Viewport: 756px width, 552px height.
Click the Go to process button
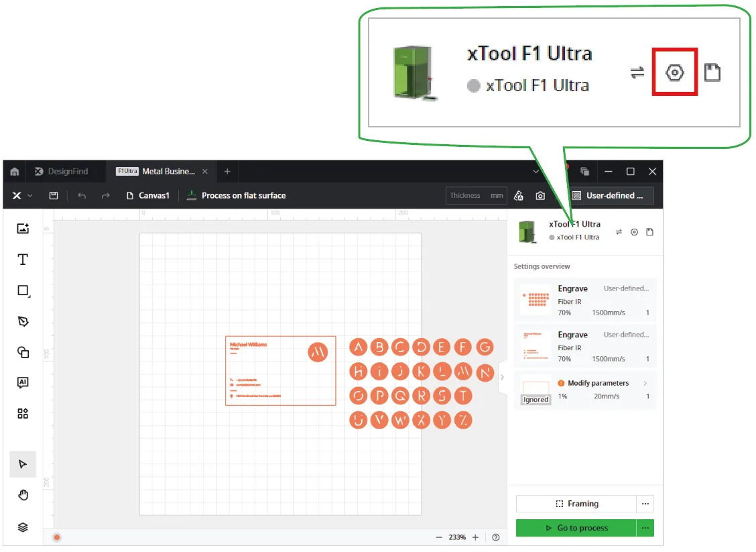[576, 528]
